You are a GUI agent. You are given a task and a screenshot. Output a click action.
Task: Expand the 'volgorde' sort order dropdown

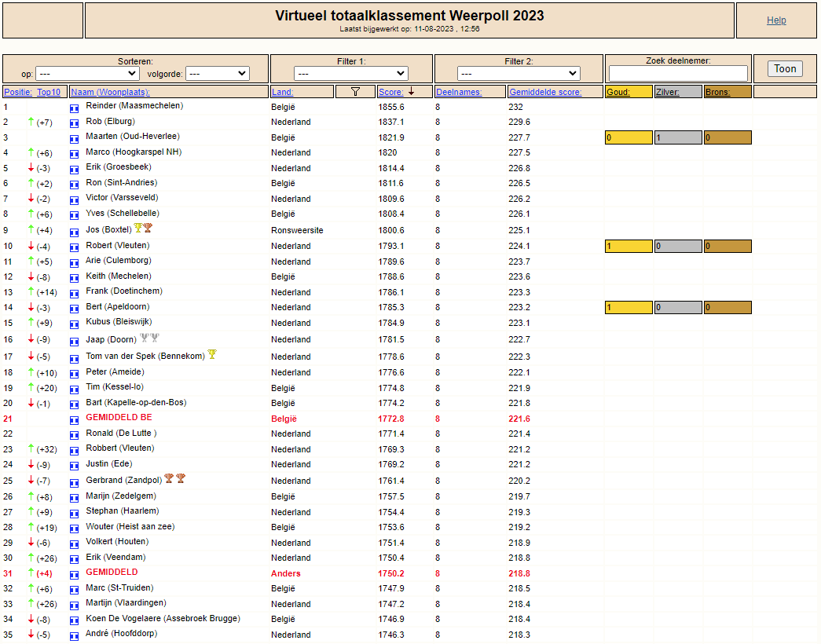[218, 74]
